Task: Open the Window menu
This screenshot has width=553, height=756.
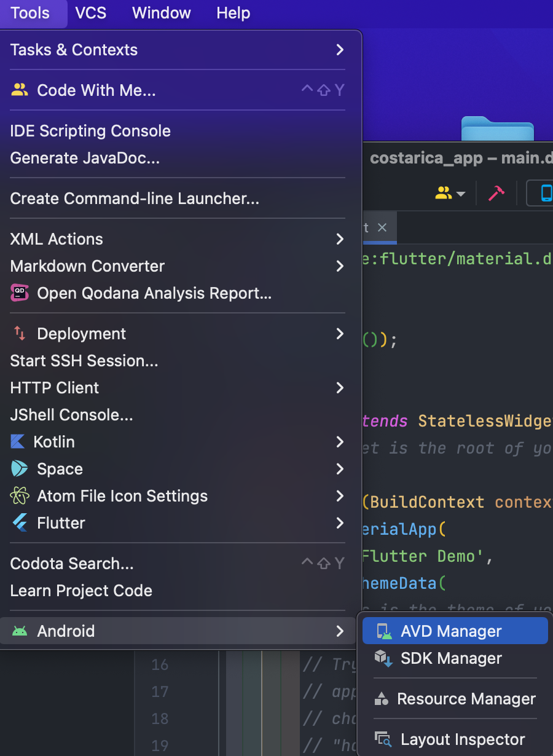Action: (x=162, y=13)
